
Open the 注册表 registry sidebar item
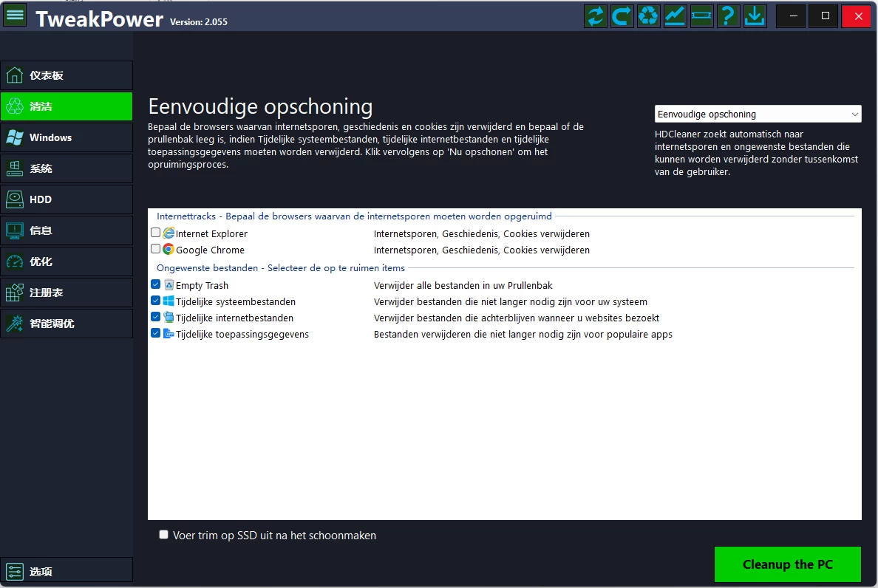[67, 293]
